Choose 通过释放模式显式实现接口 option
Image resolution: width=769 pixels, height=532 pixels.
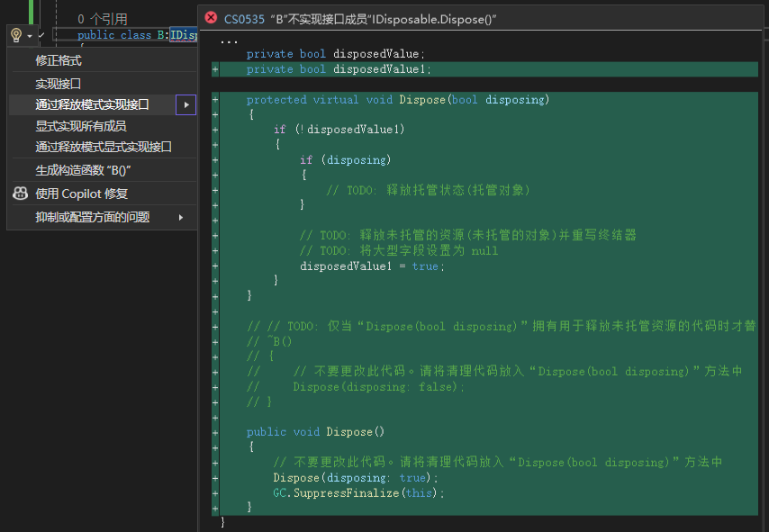coord(104,147)
